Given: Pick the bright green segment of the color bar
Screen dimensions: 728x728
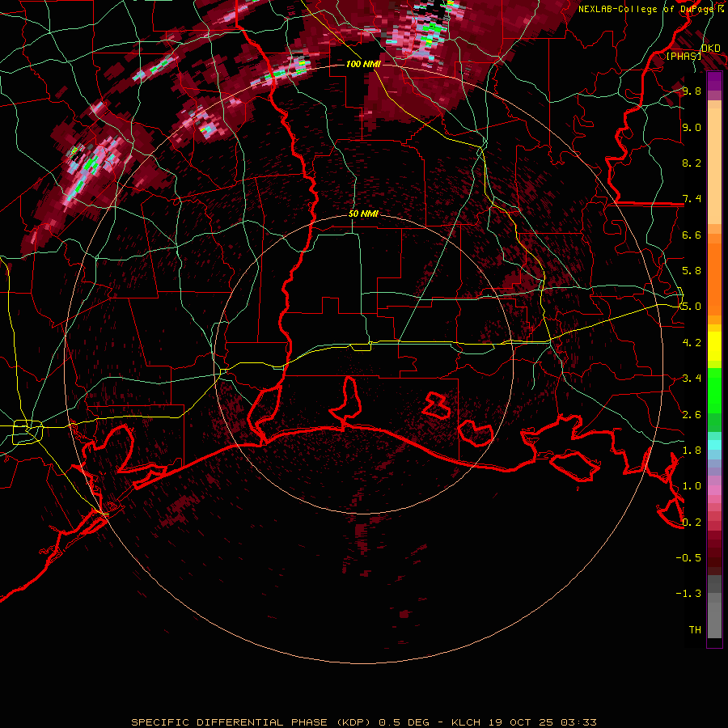Looking at the screenshot, I should click(x=714, y=391).
